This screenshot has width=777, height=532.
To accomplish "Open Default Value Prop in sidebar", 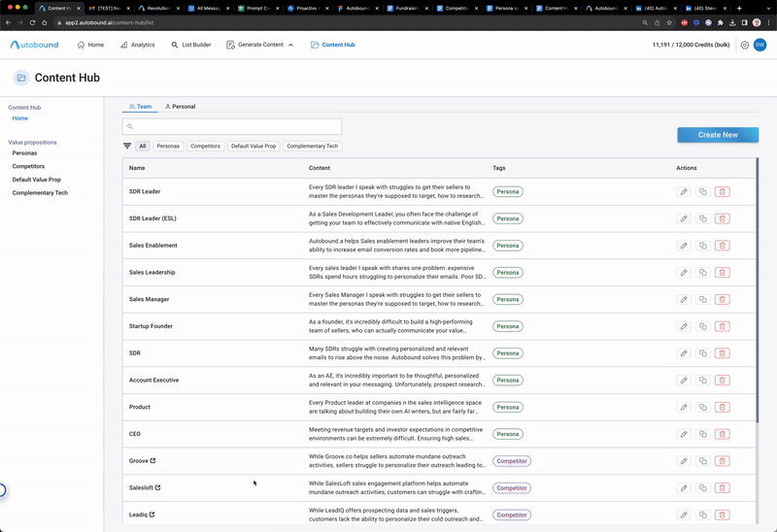I will 36,180.
